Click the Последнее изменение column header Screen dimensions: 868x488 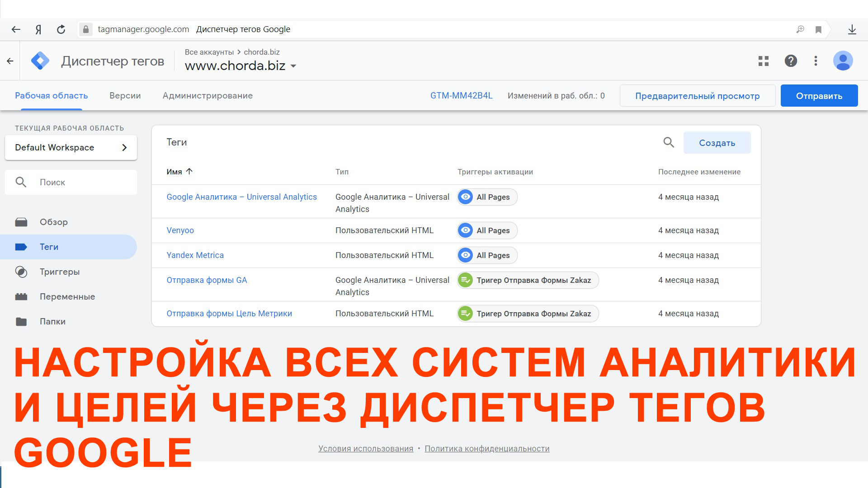click(x=699, y=172)
